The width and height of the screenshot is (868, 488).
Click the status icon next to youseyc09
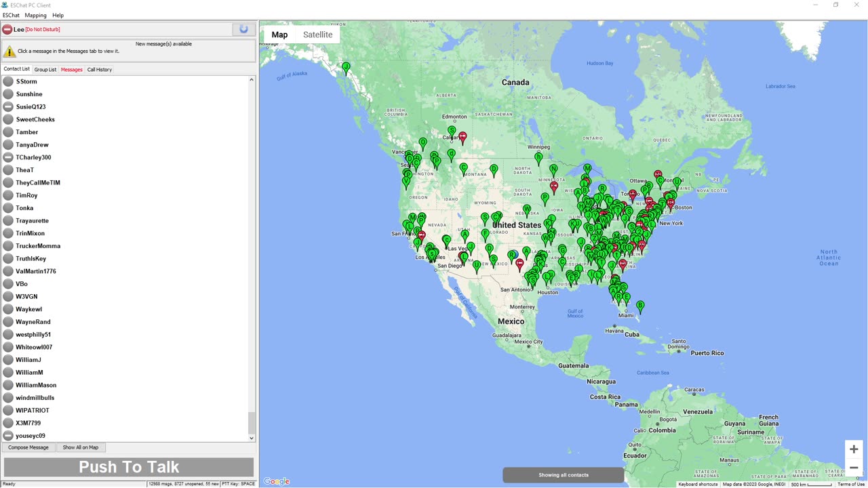[8, 436]
